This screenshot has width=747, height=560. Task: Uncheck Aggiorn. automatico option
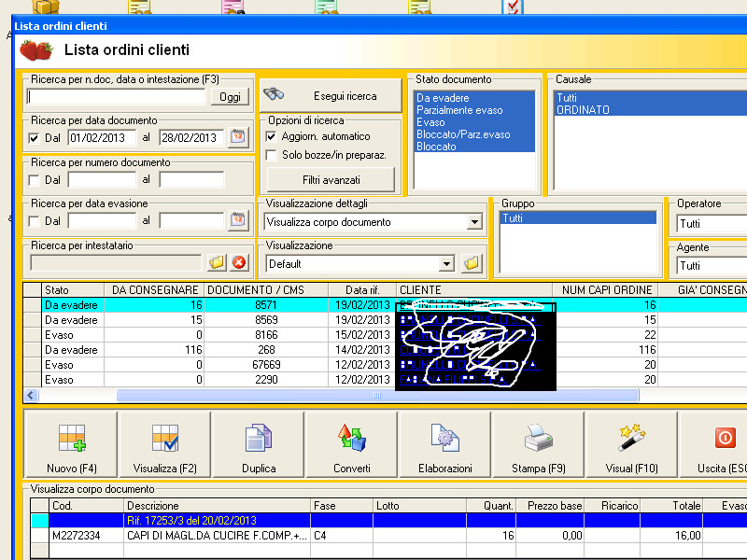[x=272, y=137]
